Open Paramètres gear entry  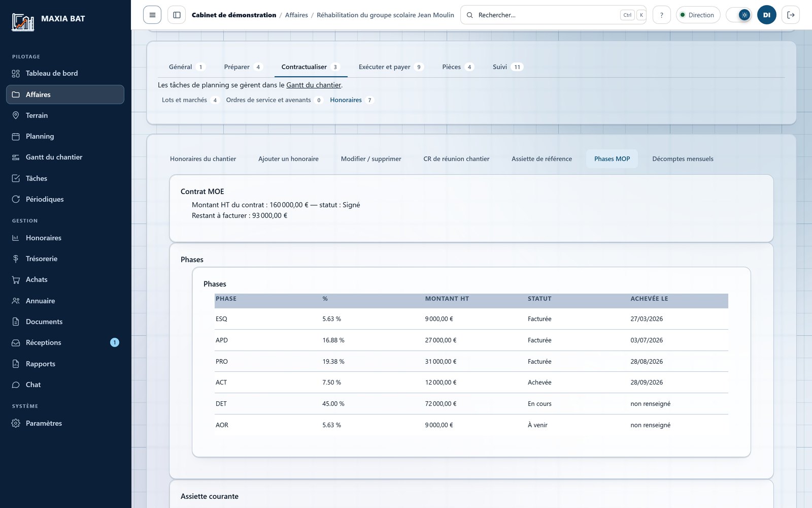click(x=65, y=423)
